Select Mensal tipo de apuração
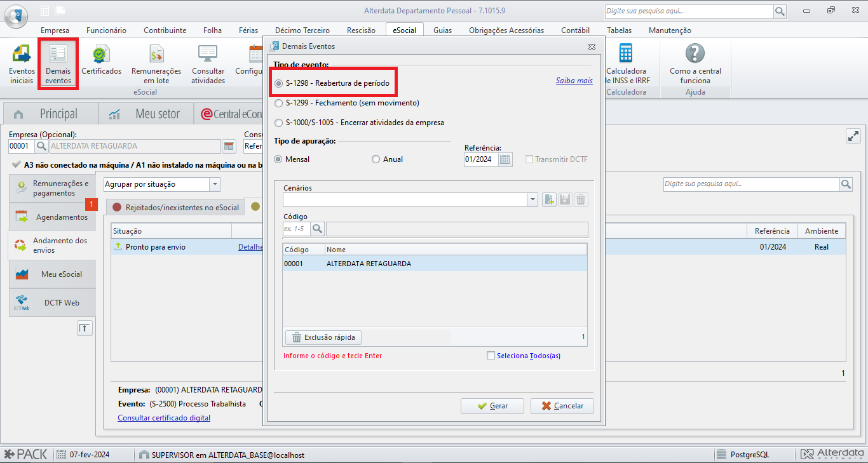 pyautogui.click(x=292, y=159)
